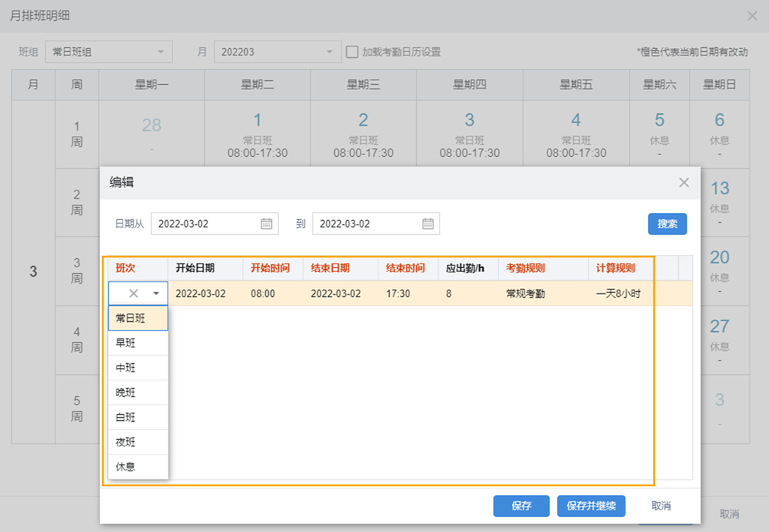Select calendar day 4 on 星期五
769x532 pixels.
(x=576, y=135)
